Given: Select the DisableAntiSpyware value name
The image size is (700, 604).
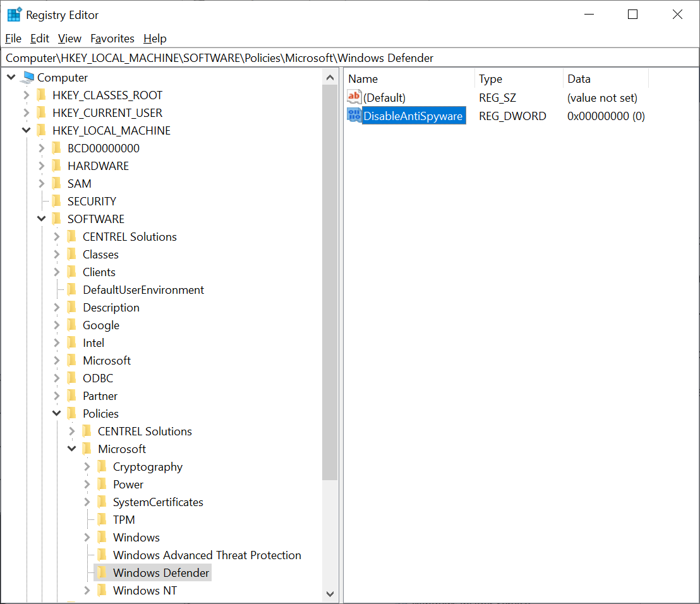Looking at the screenshot, I should pyautogui.click(x=413, y=116).
